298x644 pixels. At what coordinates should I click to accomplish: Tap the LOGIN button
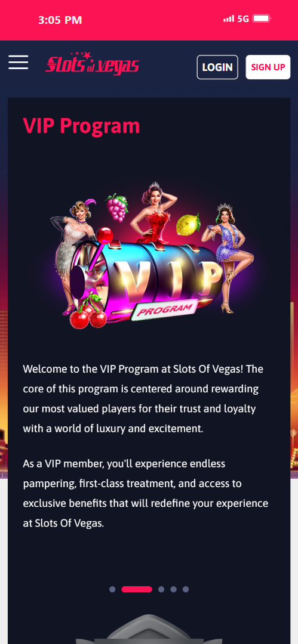[217, 67]
